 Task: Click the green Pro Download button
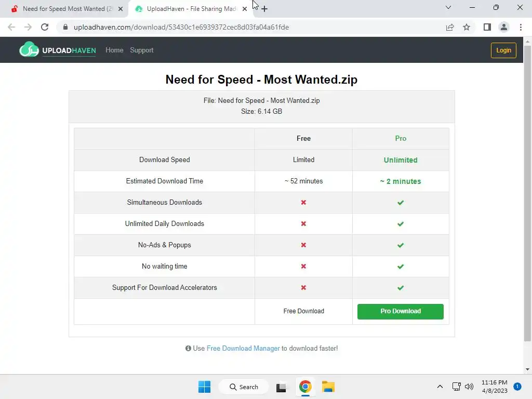[401, 312]
